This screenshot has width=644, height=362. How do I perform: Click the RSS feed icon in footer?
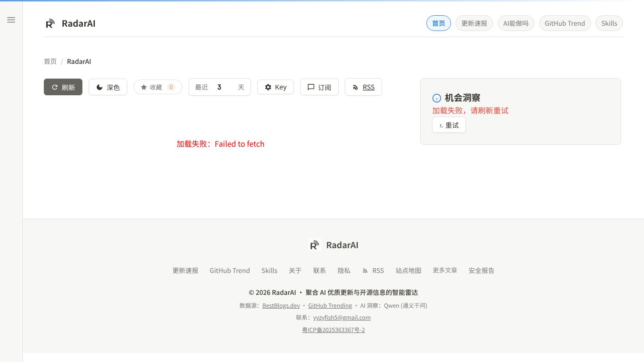point(365,271)
